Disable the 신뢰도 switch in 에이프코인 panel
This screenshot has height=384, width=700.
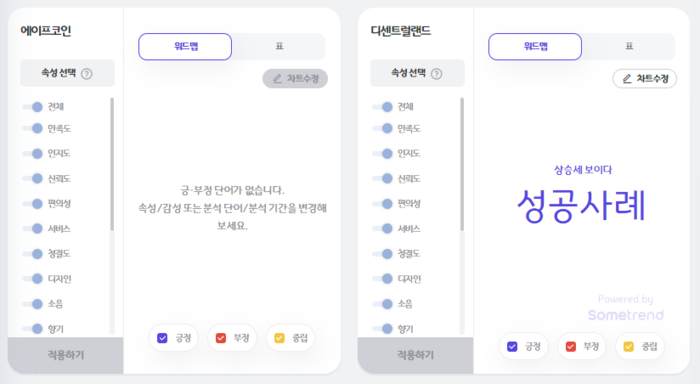click(33, 179)
